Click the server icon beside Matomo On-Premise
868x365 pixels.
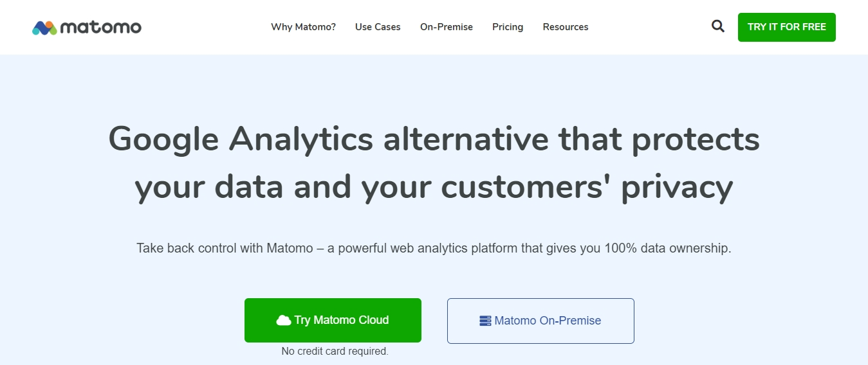(486, 321)
